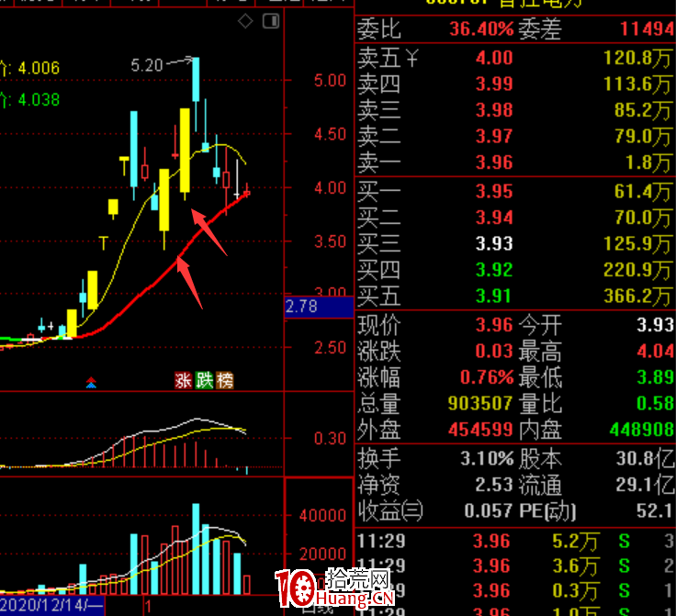Screen dimensions: 676x616
Task: Open the 榜 (ranking) icon below chart
Action: click(x=225, y=380)
